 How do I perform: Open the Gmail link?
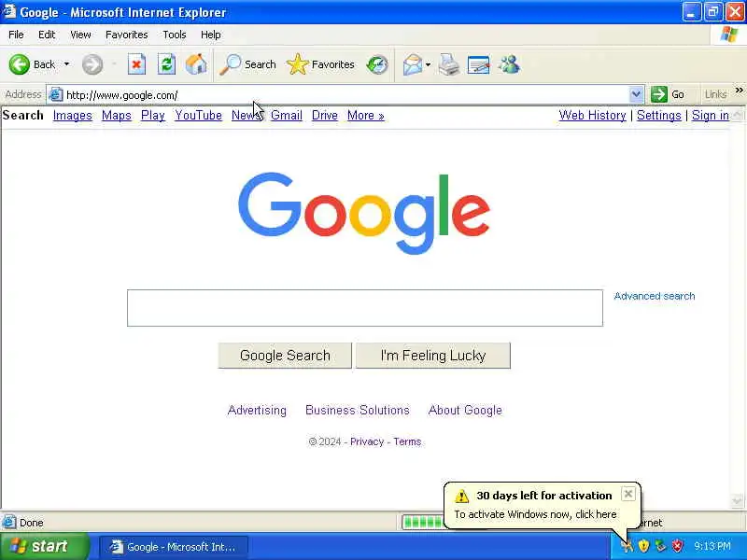[287, 115]
